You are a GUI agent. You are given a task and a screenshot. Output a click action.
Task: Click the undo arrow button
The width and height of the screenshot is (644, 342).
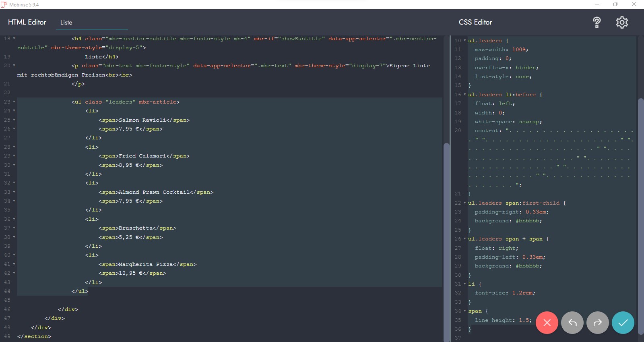click(x=572, y=323)
